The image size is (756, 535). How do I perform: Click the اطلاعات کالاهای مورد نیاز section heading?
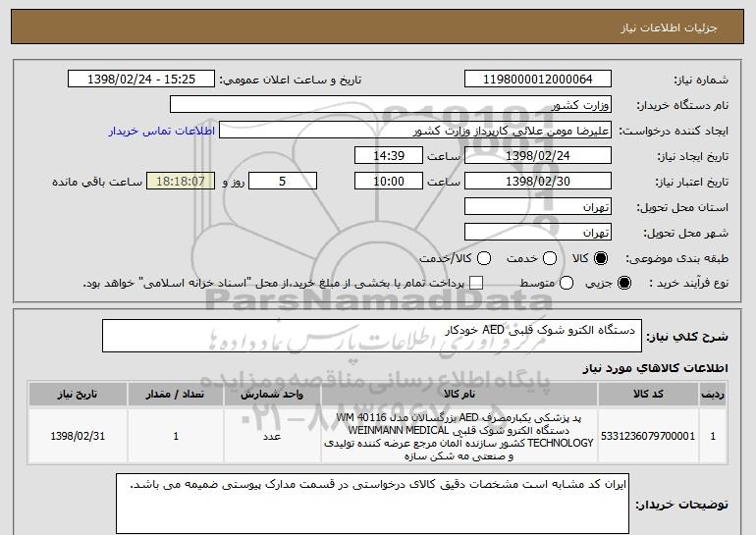pos(655,369)
